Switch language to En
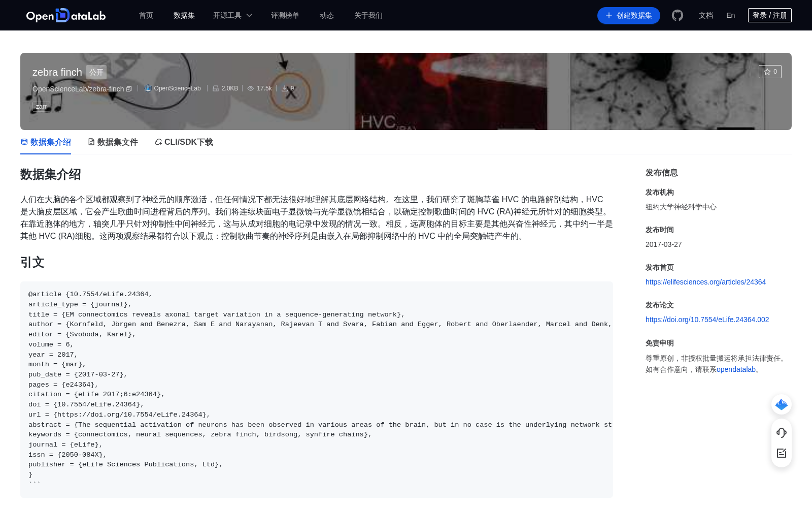The image size is (812, 508). point(731,15)
